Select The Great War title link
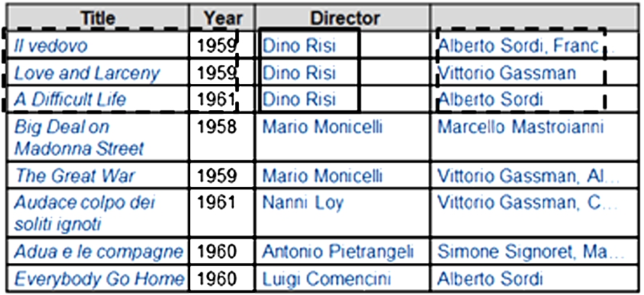The width and height of the screenshot is (644, 295). 75,175
